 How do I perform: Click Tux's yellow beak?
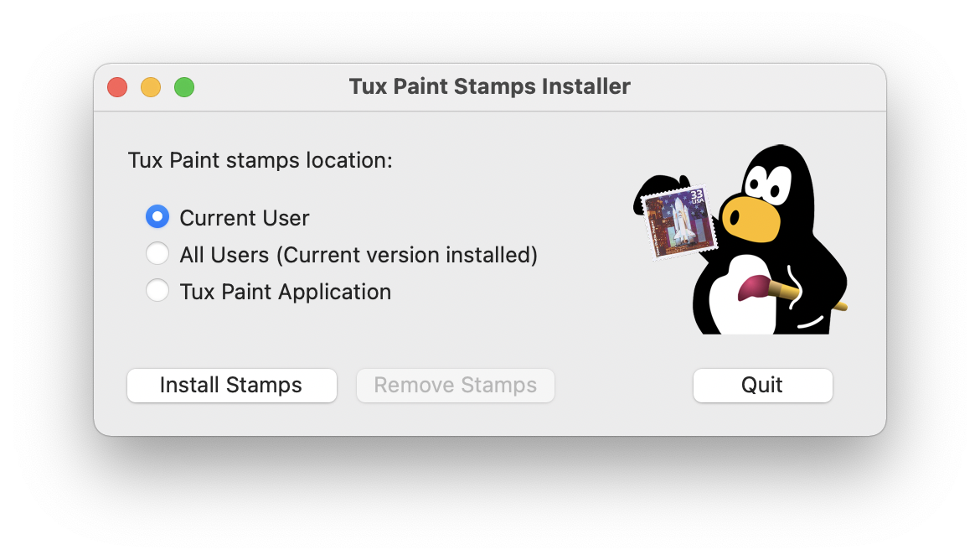[750, 218]
